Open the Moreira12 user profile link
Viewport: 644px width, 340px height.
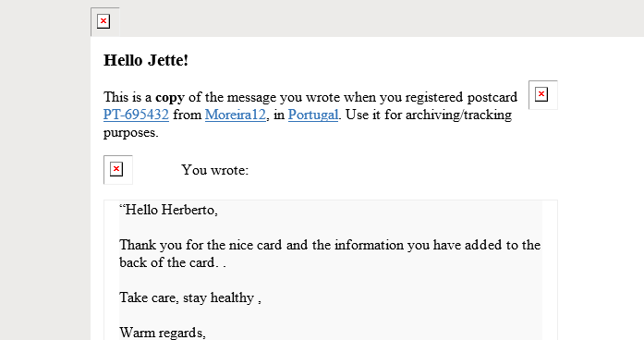[x=236, y=115]
